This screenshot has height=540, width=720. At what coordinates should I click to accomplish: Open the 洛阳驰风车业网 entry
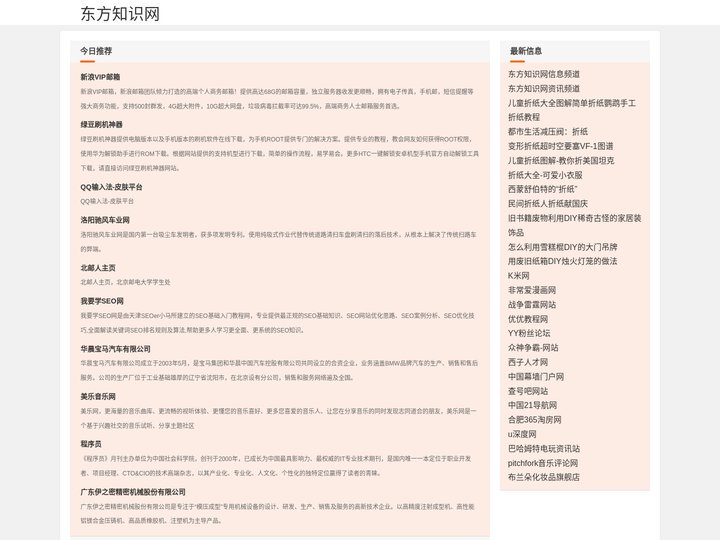[105, 220]
